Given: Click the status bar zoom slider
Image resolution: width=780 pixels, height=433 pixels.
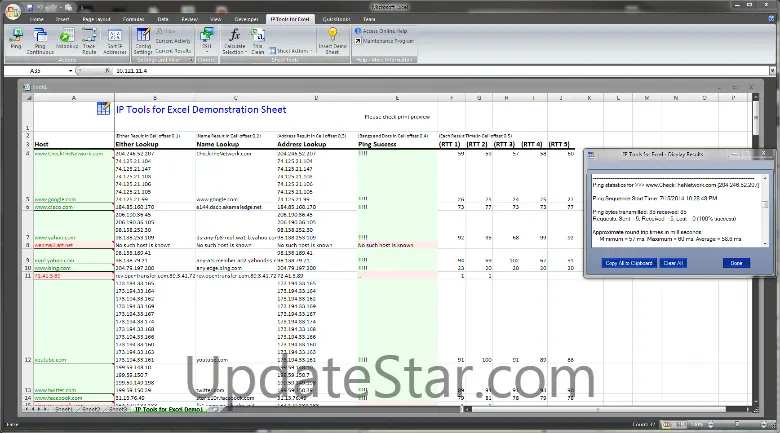Looking at the screenshot, I should (737, 424).
